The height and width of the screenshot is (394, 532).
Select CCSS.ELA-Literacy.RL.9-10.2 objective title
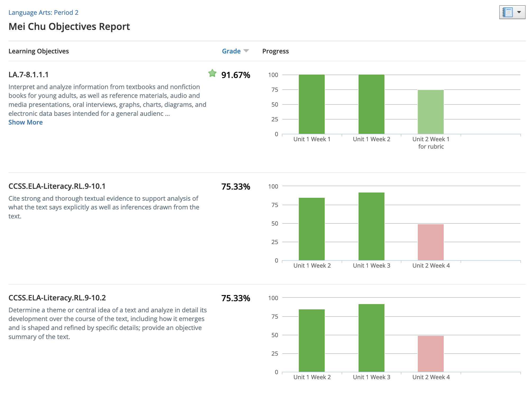pyautogui.click(x=57, y=298)
